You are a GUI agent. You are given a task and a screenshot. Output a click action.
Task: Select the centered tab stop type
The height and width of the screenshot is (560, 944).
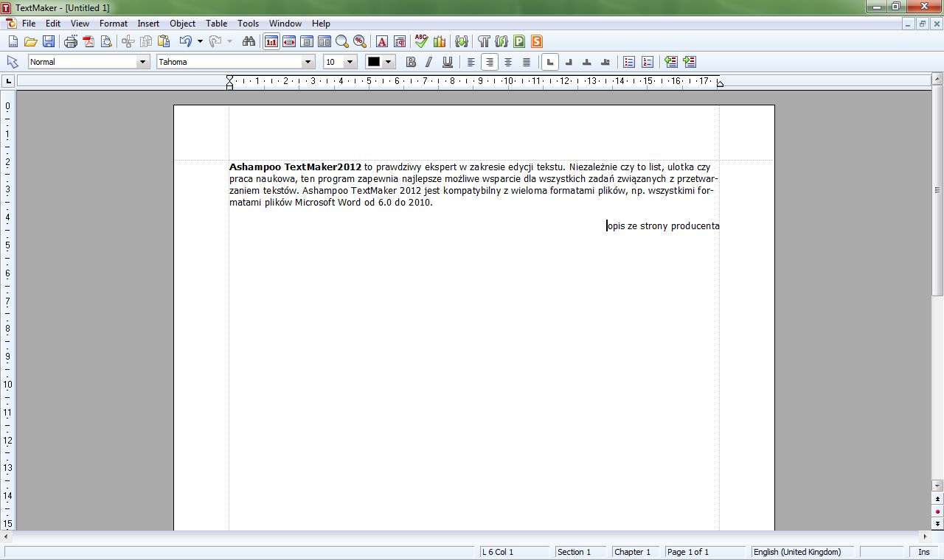587,62
